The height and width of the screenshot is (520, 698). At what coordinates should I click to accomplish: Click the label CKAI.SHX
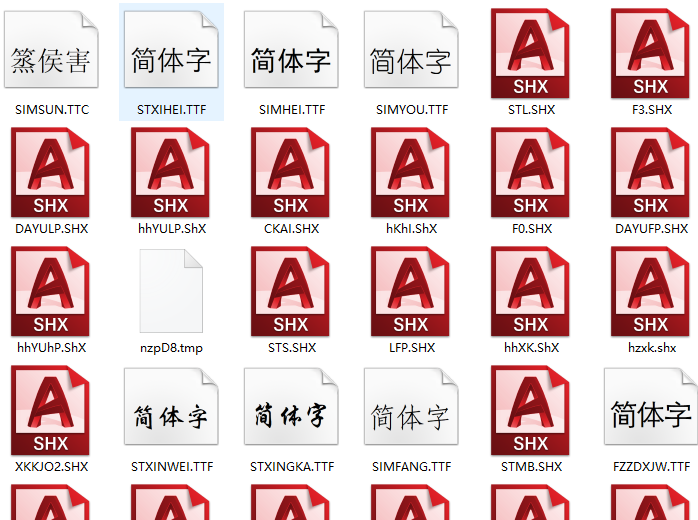tap(292, 229)
